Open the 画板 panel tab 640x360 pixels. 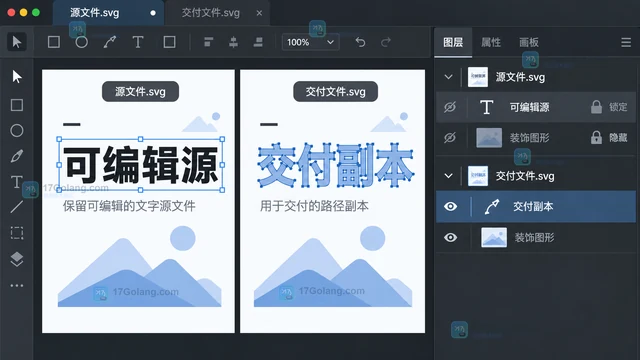529,42
